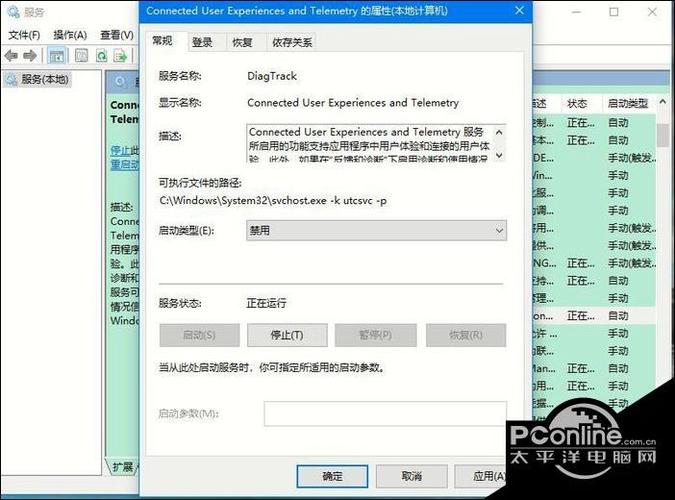Click the Services list vertical scrollbar thumb

[x=663, y=135]
